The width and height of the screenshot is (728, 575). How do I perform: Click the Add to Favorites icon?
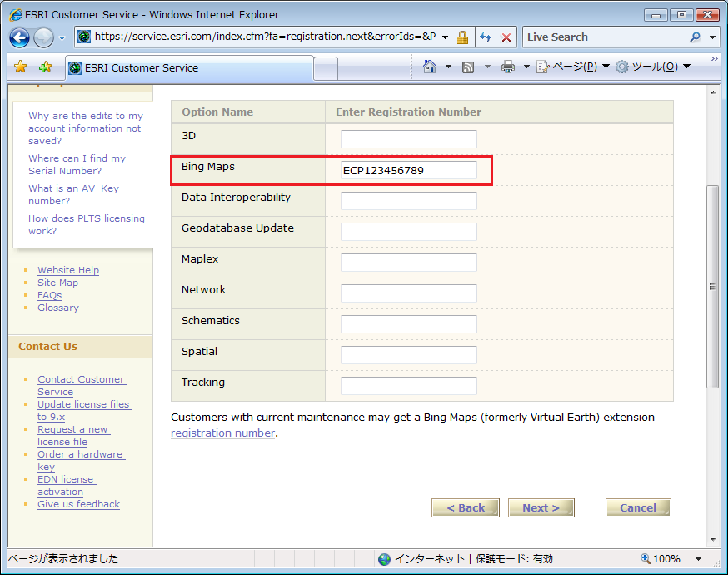point(45,67)
